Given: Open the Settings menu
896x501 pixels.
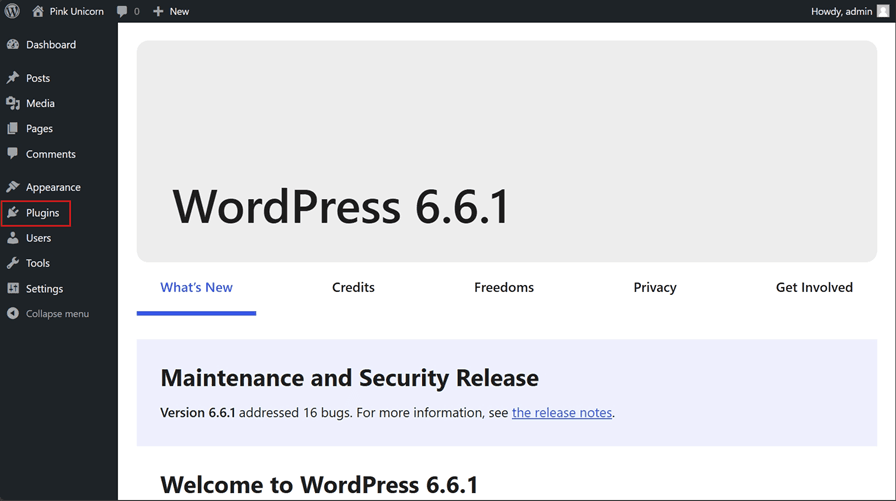Looking at the screenshot, I should 44,288.
